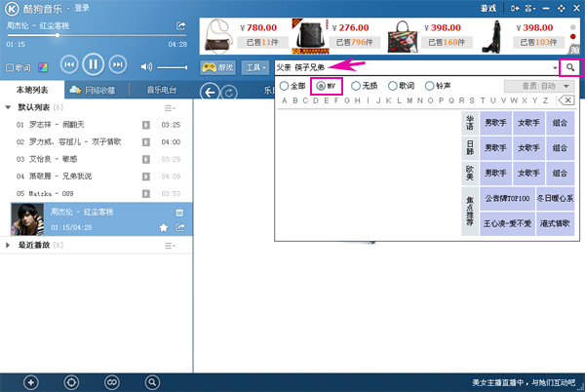The height and width of the screenshot is (392, 585).
Task: Open the 音质: 自动 dropdown
Action: pos(539,86)
